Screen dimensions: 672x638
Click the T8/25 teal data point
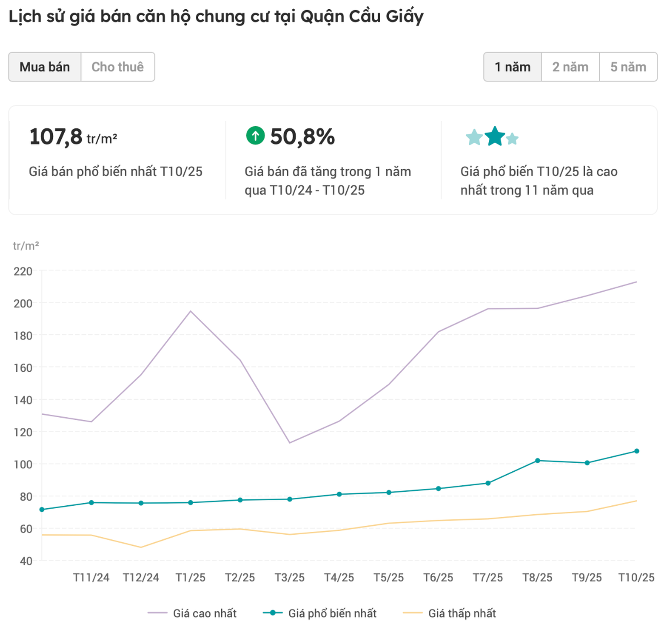click(x=538, y=460)
